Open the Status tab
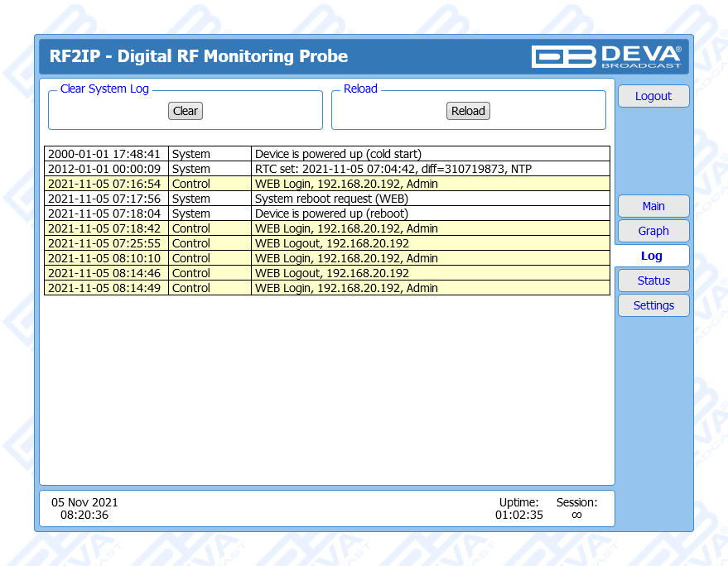Screen dimensions: 728x566 (653, 281)
